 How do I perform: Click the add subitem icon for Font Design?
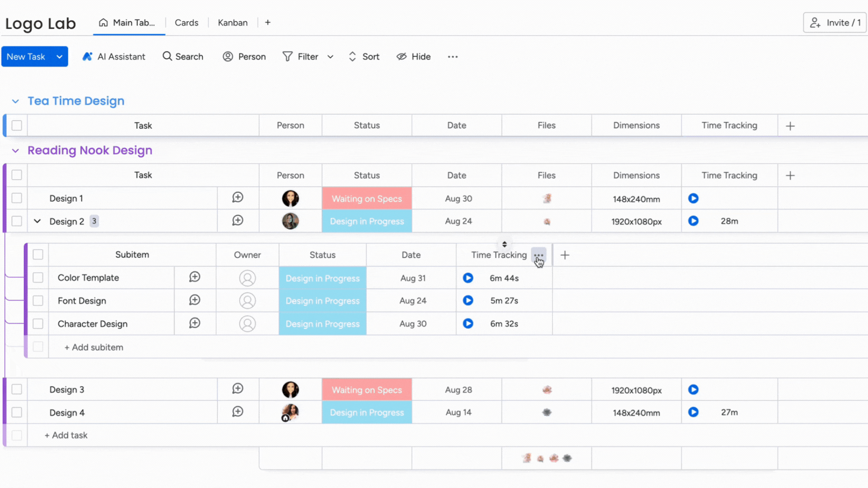click(x=194, y=300)
